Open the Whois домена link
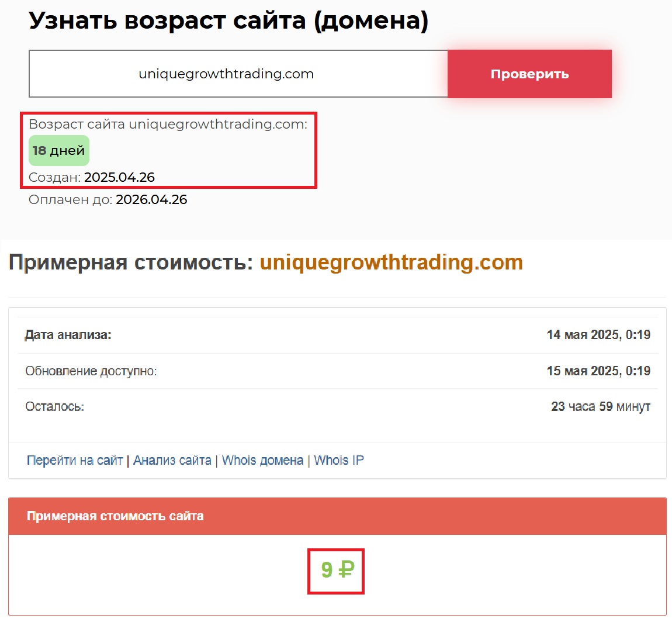Screen dimensions: 672x622 pos(262,460)
